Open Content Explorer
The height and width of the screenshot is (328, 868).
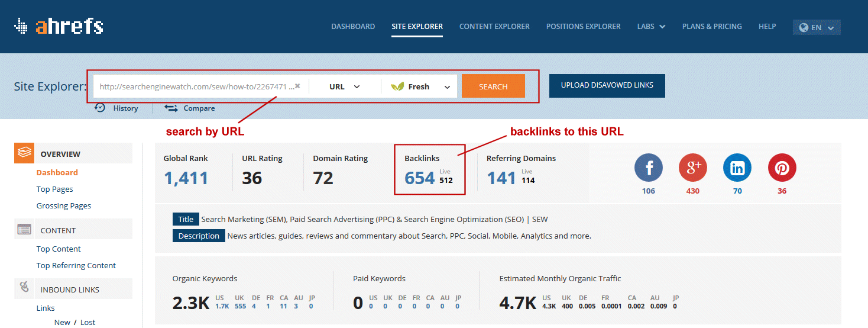tap(494, 27)
